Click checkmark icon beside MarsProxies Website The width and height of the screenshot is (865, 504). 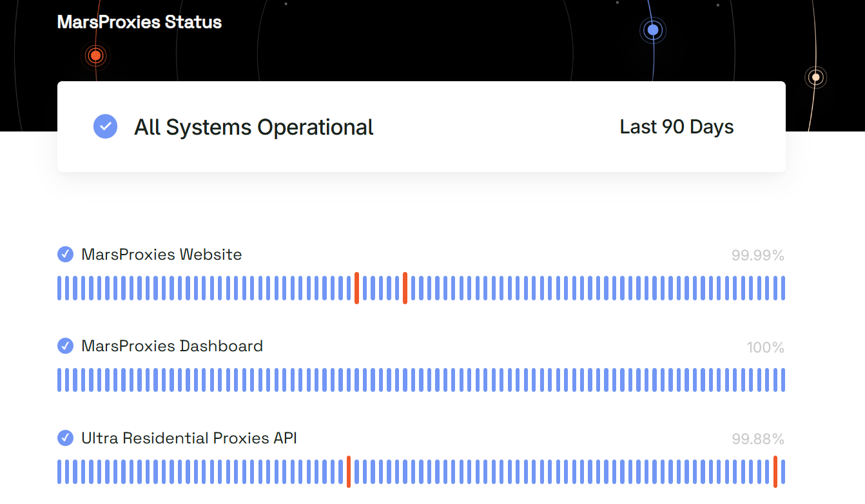(x=65, y=255)
